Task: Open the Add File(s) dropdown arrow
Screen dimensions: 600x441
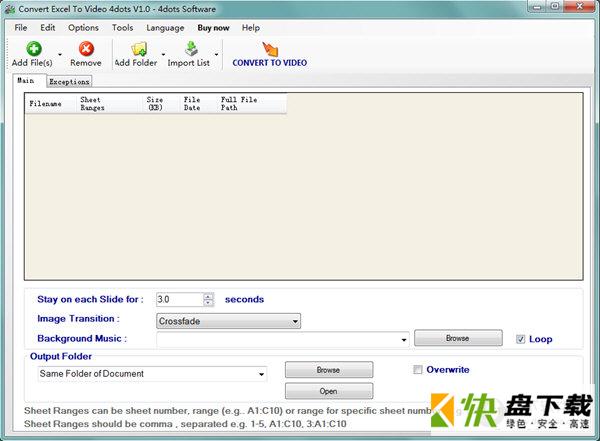Action: coord(60,54)
